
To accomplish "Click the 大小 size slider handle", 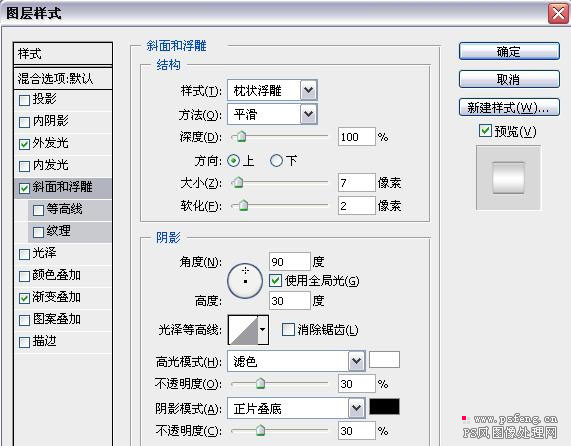I will pyautogui.click(x=238, y=182).
